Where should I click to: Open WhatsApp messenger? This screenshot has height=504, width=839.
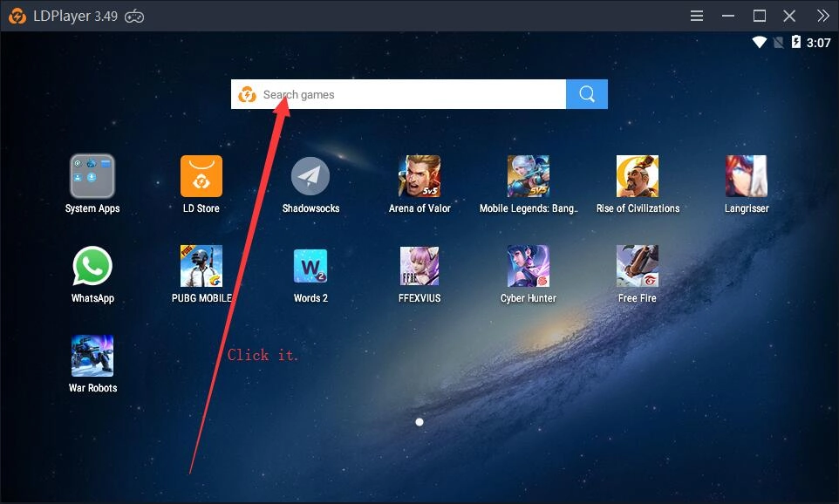coord(92,267)
